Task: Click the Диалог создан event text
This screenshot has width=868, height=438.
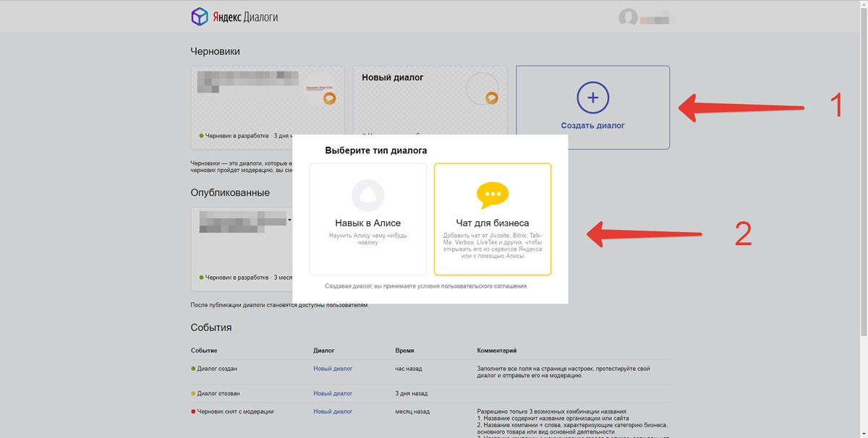Action: click(x=217, y=369)
